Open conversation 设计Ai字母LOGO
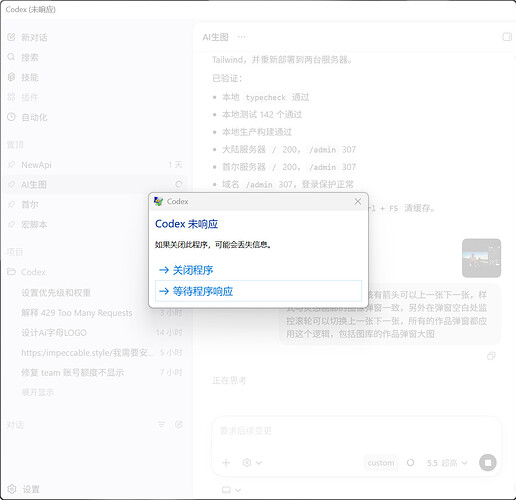Viewport: 516px width, 500px height. pos(54,333)
